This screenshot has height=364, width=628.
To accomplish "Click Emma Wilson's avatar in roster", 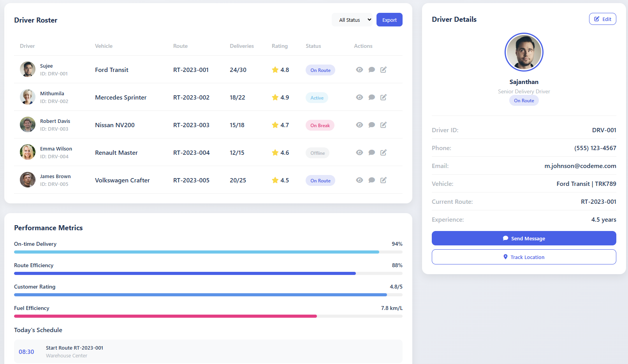I will 28,152.
